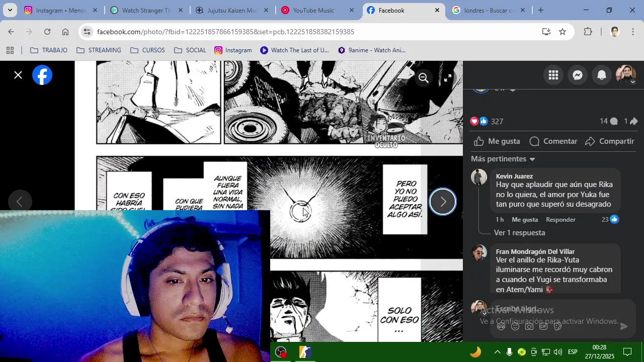Viewport: 644px width, 362px height.
Task: View the 14 comments count
Action: (608, 121)
